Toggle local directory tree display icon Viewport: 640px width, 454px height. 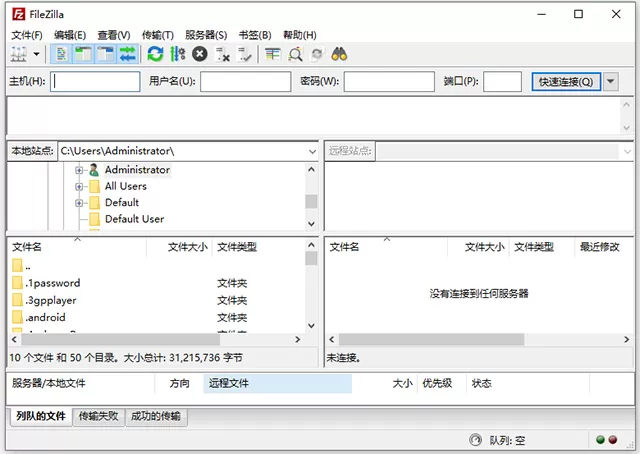click(83, 54)
